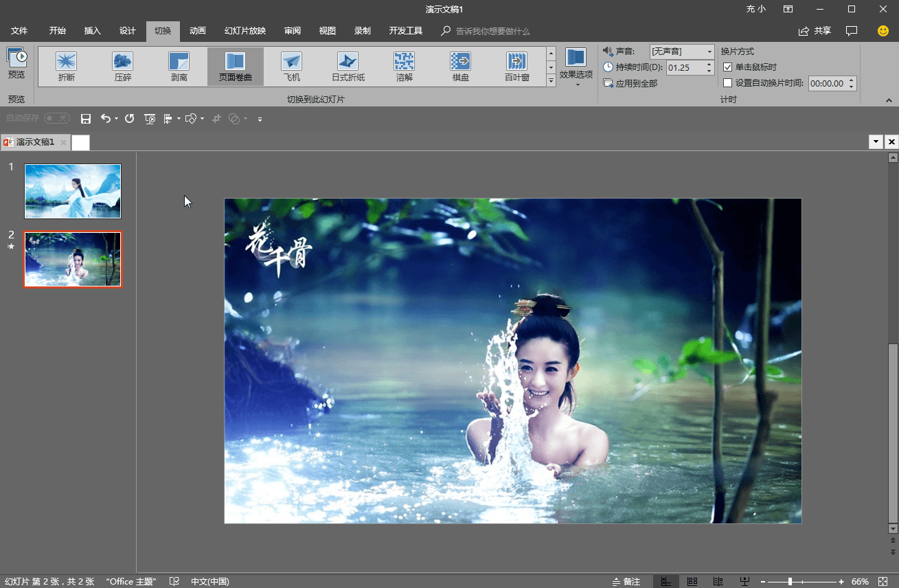Start slideshow from beginning via quick access icon
Viewport: 899px width, 588px height.
[150, 119]
